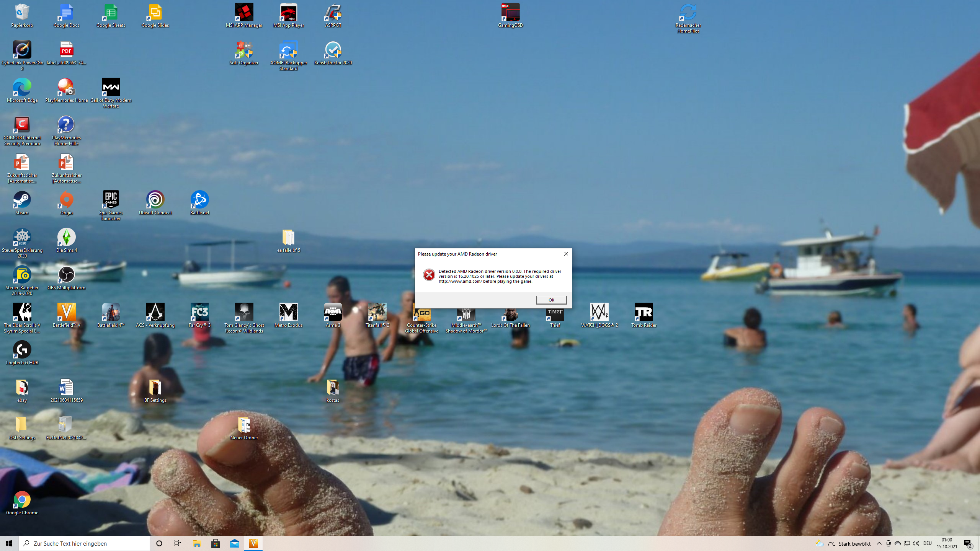
Task: Select the MSI APP Manager icon
Action: [244, 12]
